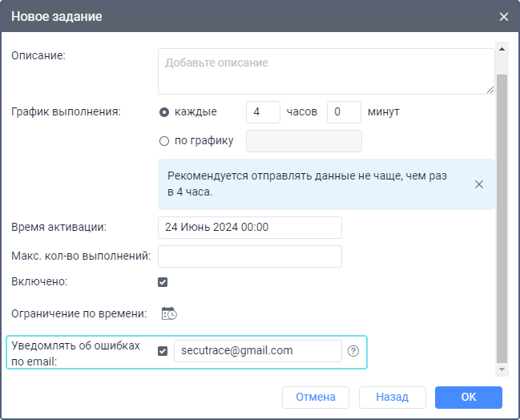Click the 'Отмена' button
Screen dimensions: 520x420
pos(316,397)
